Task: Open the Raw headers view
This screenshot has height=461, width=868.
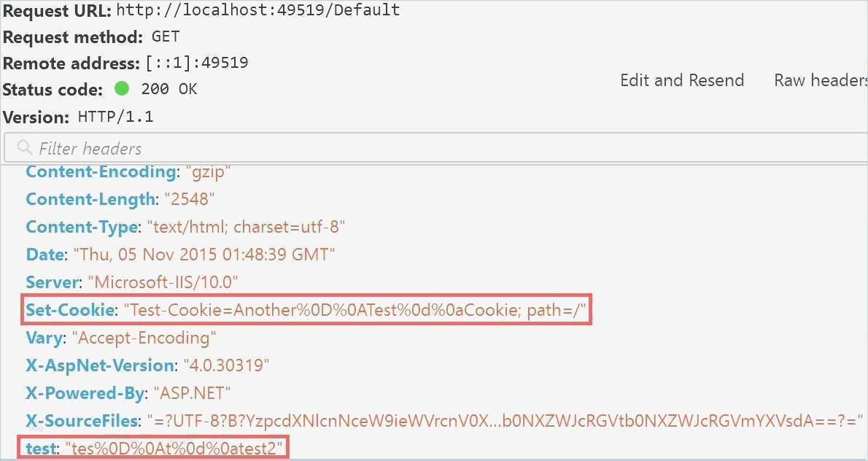Action: pyautogui.click(x=821, y=80)
